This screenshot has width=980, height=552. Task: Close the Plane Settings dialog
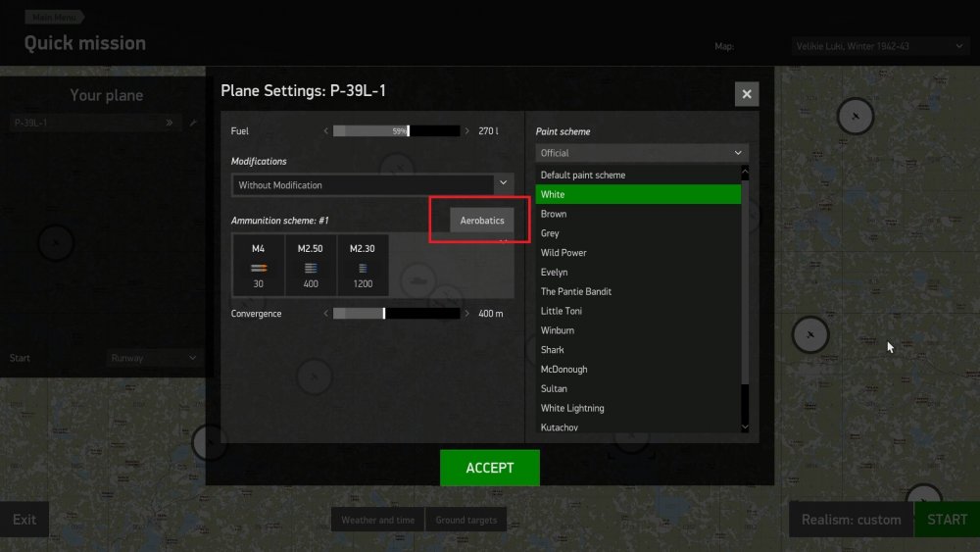click(x=746, y=94)
